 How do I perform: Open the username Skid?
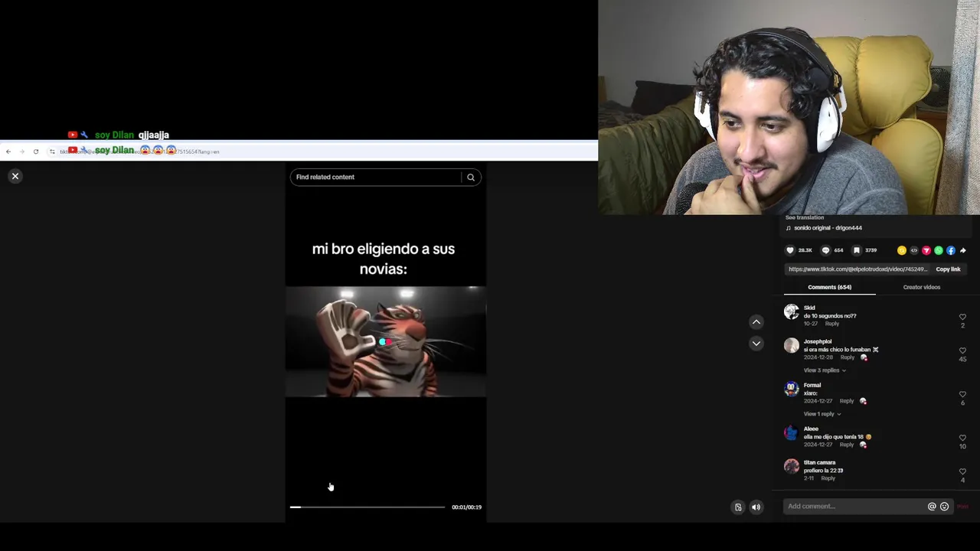coord(809,308)
